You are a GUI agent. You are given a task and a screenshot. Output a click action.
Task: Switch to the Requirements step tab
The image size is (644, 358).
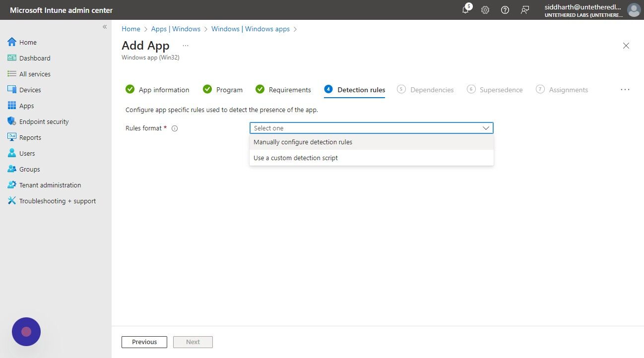coord(283,90)
